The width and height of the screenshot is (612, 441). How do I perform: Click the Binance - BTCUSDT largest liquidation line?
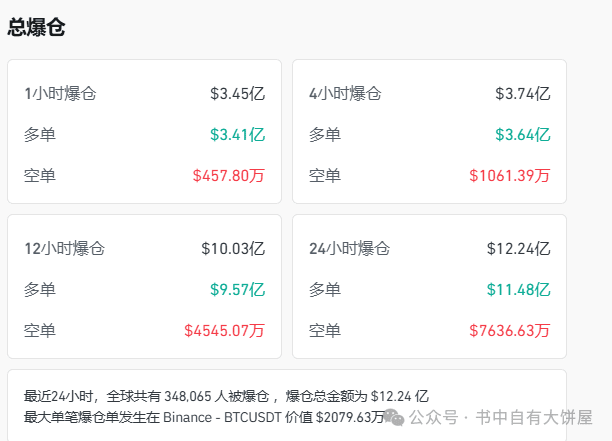click(205, 417)
